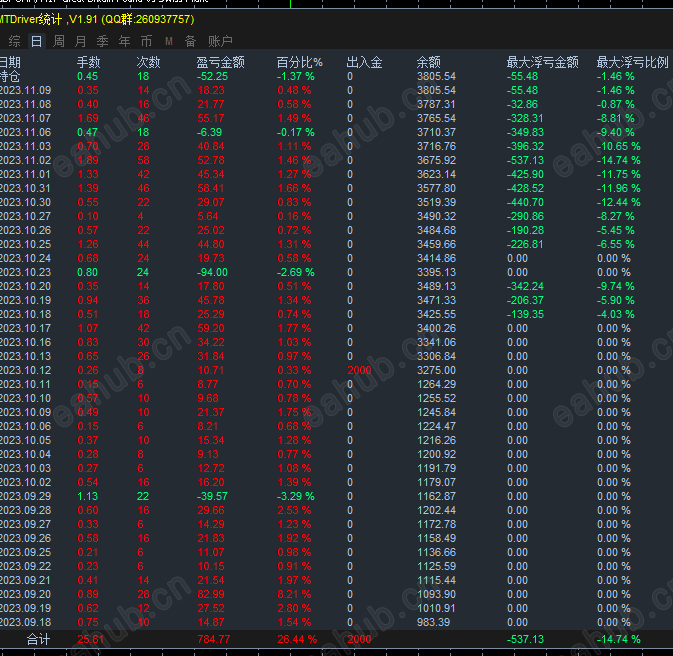The height and width of the screenshot is (656, 673).
Task: Select the 持仓 row label
Action: (x=10, y=76)
